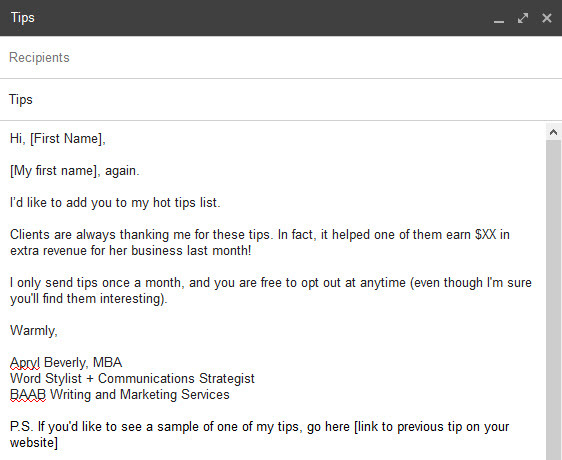The image size is (562, 460).
Task: Click the red-underlined word Apryl
Action: (x=25, y=362)
